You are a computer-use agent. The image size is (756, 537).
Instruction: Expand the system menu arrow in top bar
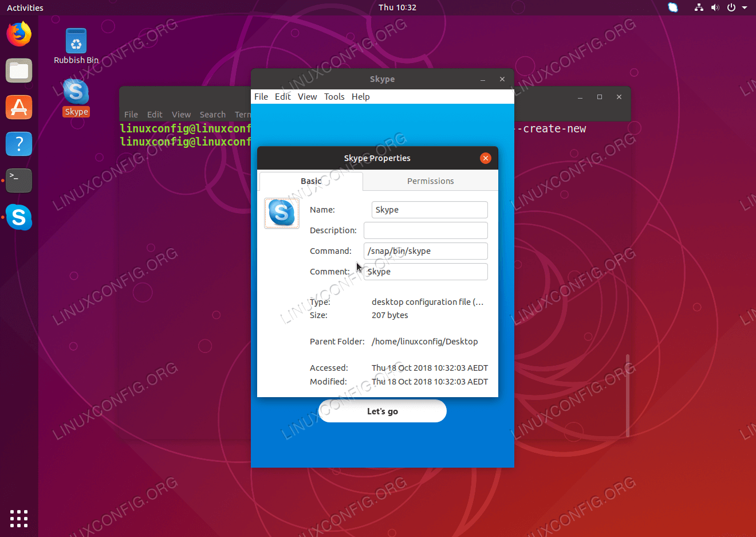[745, 7]
